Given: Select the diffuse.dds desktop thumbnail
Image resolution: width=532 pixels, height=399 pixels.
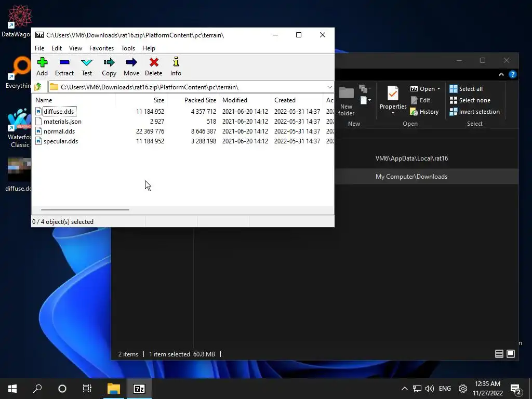Looking at the screenshot, I should pos(19,169).
